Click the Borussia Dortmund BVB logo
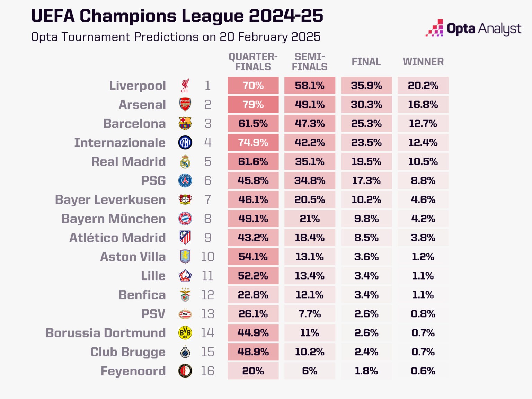The width and height of the screenshot is (532, 399). tap(185, 333)
